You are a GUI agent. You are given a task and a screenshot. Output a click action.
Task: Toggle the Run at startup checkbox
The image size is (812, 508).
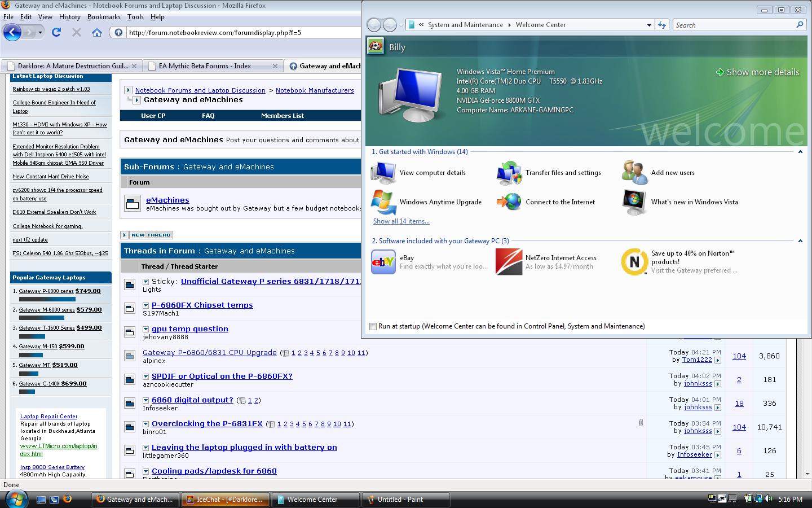[373, 326]
